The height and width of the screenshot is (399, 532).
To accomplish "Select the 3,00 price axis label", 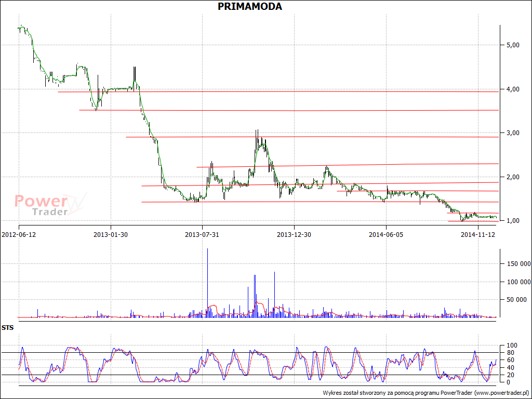I will [x=512, y=133].
